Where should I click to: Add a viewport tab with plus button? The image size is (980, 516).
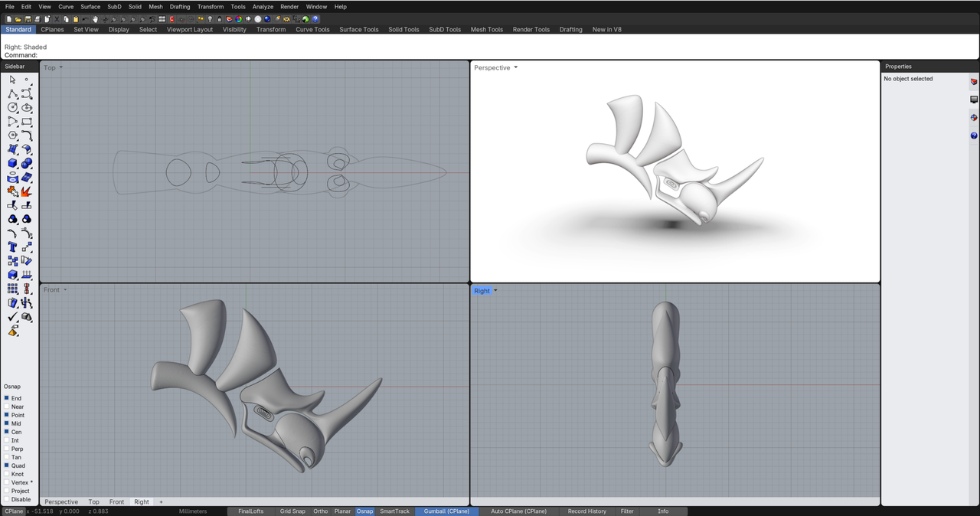coord(161,502)
